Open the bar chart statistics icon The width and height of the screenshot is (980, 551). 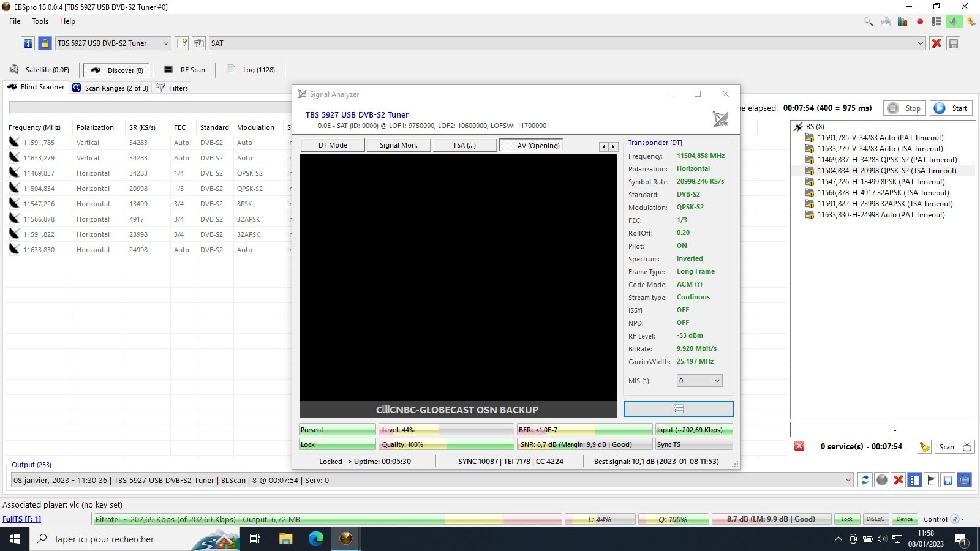click(902, 21)
